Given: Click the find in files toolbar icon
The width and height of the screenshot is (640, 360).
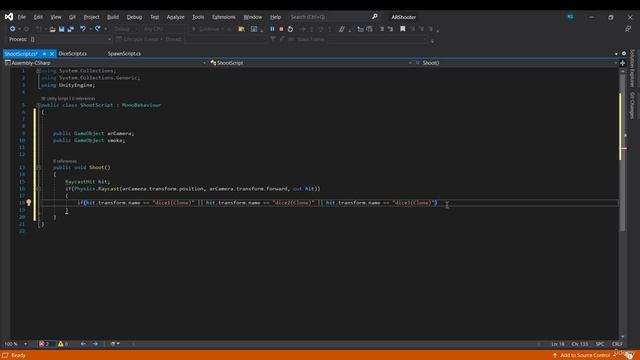Looking at the screenshot, I should pyautogui.click(x=242, y=29).
